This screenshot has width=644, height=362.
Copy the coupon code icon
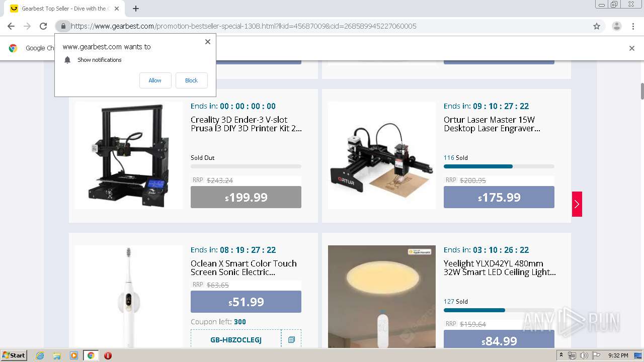tap(291, 340)
